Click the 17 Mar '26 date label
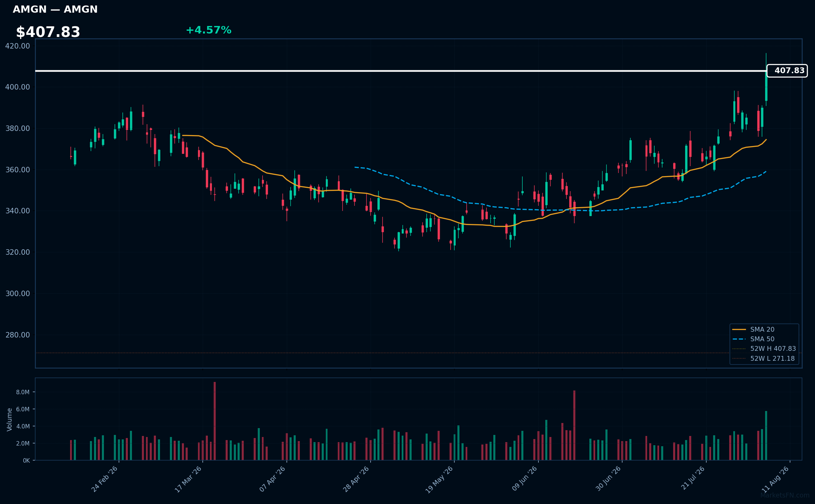This screenshot has width=815, height=504. (188, 479)
